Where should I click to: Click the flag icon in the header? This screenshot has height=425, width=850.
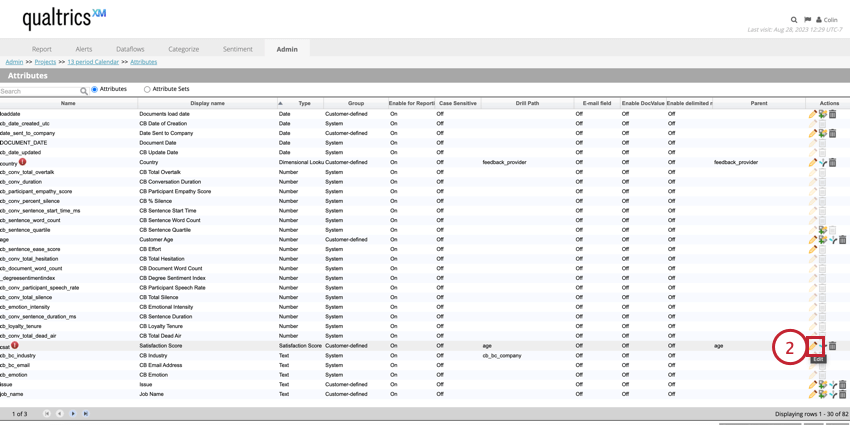(x=808, y=19)
